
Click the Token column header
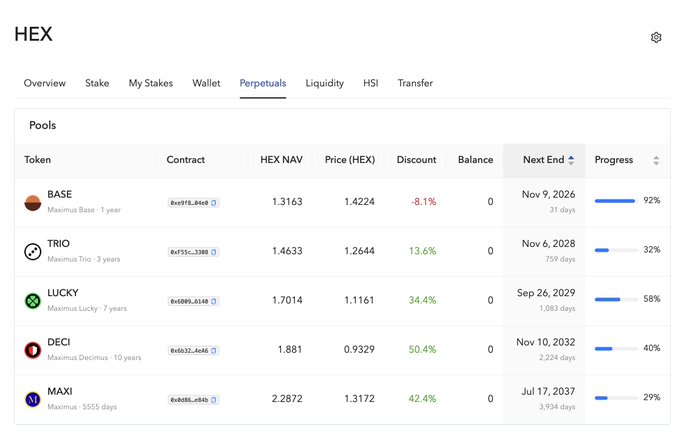pos(38,160)
